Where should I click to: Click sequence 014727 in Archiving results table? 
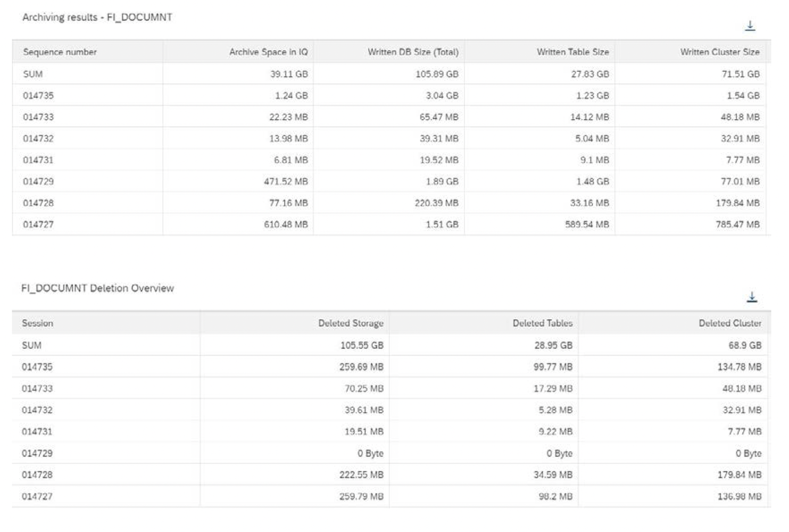(38, 225)
